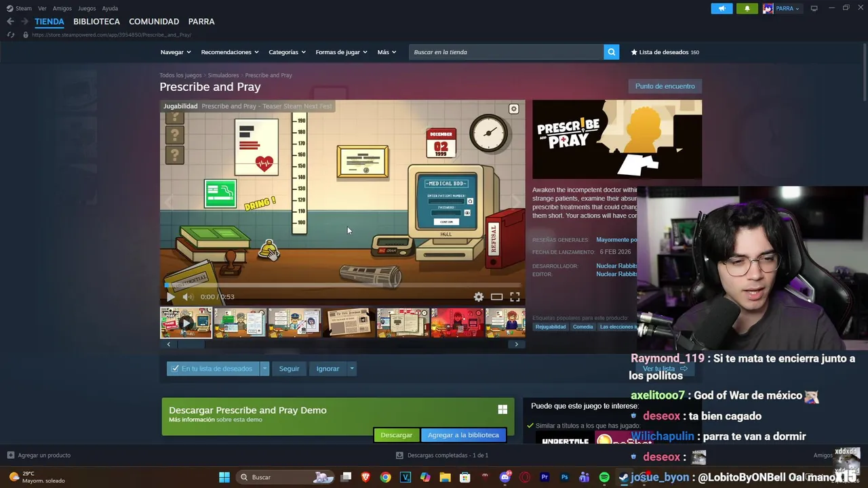Click Todos los juegos breadcrumb
The image size is (868, 488).
[x=180, y=75]
